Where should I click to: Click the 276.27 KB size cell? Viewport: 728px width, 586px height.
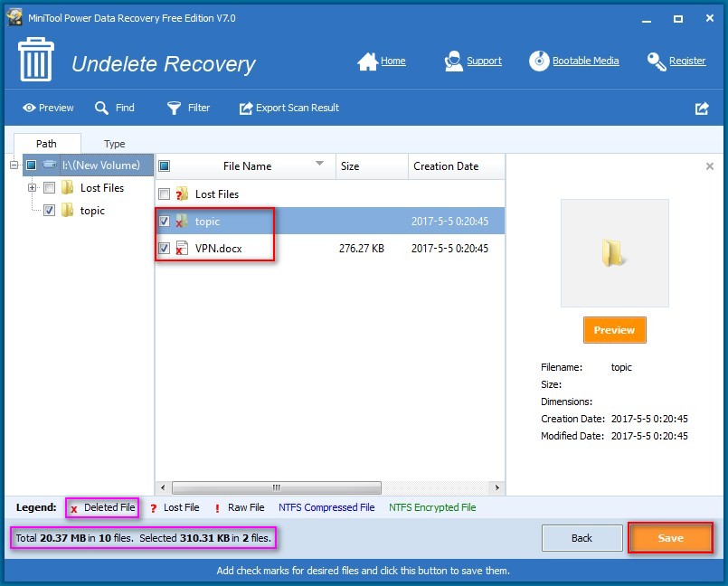[x=362, y=249]
